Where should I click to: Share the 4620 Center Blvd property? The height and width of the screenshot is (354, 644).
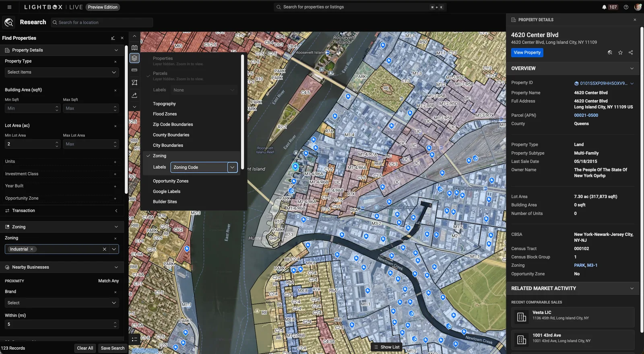click(x=631, y=53)
